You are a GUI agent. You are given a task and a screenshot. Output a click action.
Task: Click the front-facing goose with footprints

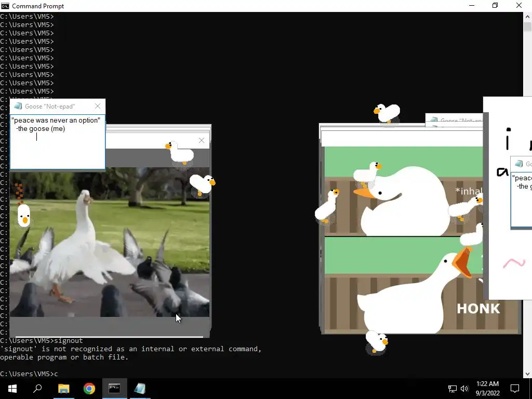click(24, 216)
